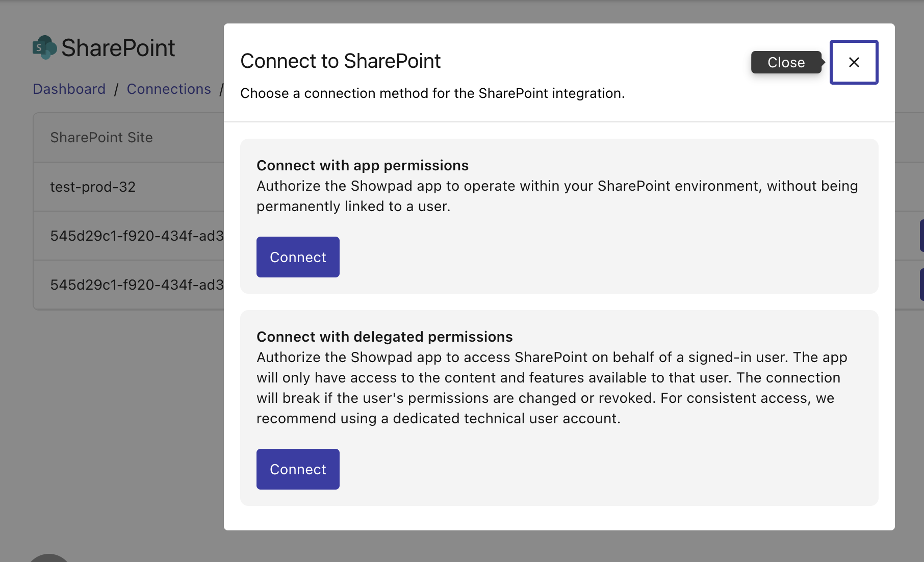Image resolution: width=924 pixels, height=562 pixels.
Task: Click the Connect with app permissions heading
Action: 362,166
